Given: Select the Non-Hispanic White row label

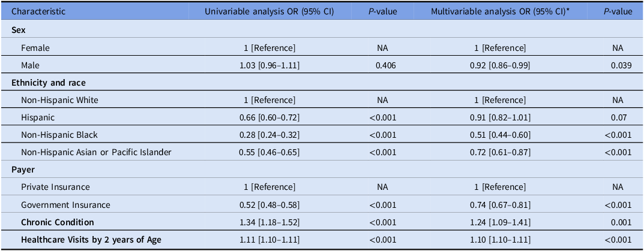Looking at the screenshot, I should tap(59, 100).
